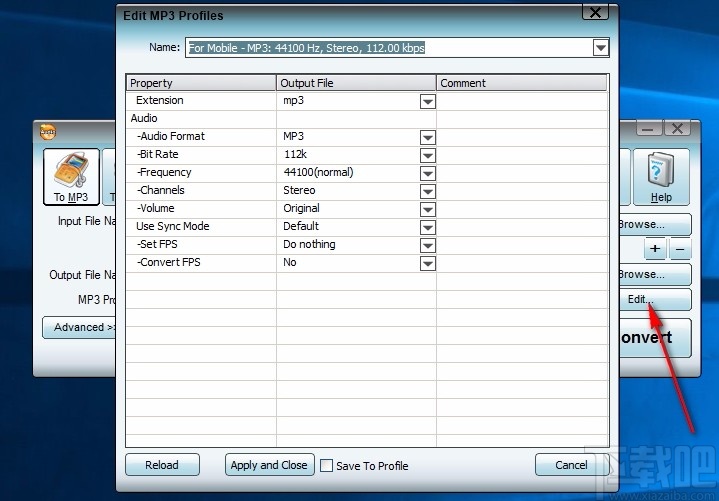This screenshot has height=501, width=719.
Task: Click the 'Audio' group row label
Action: point(144,118)
